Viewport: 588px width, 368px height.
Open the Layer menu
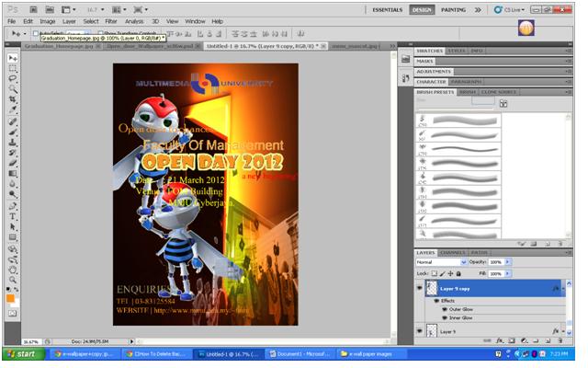pyautogui.click(x=69, y=21)
